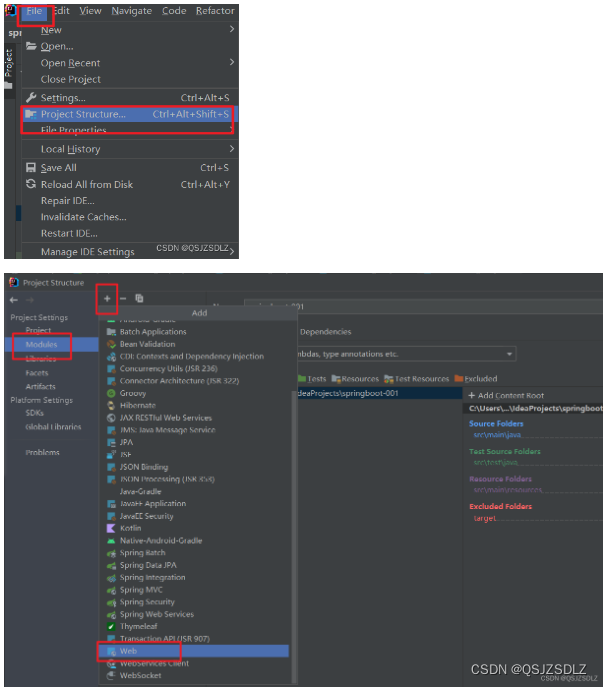The height and width of the screenshot is (687, 603).
Task: Choose Open... from File menu
Action: 57,46
